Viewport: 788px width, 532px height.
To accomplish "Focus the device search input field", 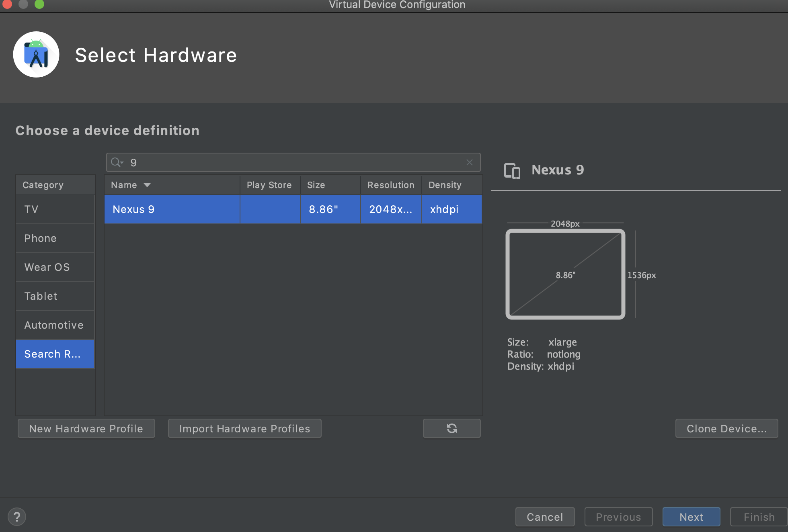I will coord(293,162).
